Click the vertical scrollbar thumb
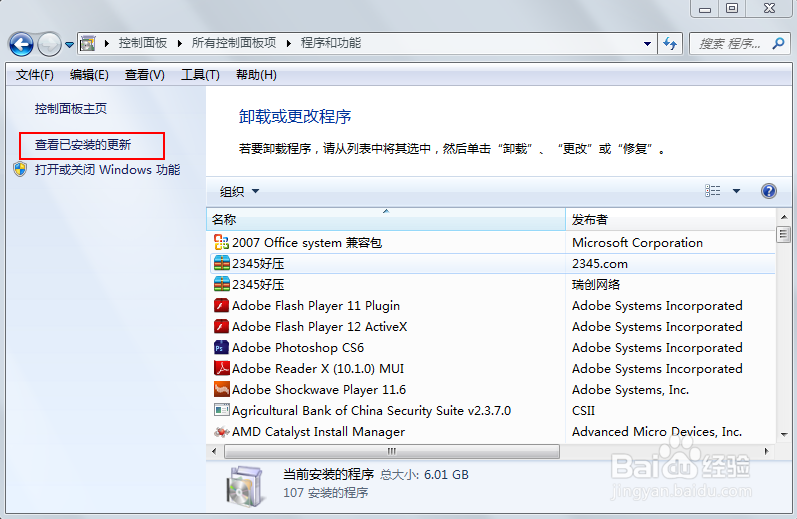 pyautogui.click(x=783, y=234)
